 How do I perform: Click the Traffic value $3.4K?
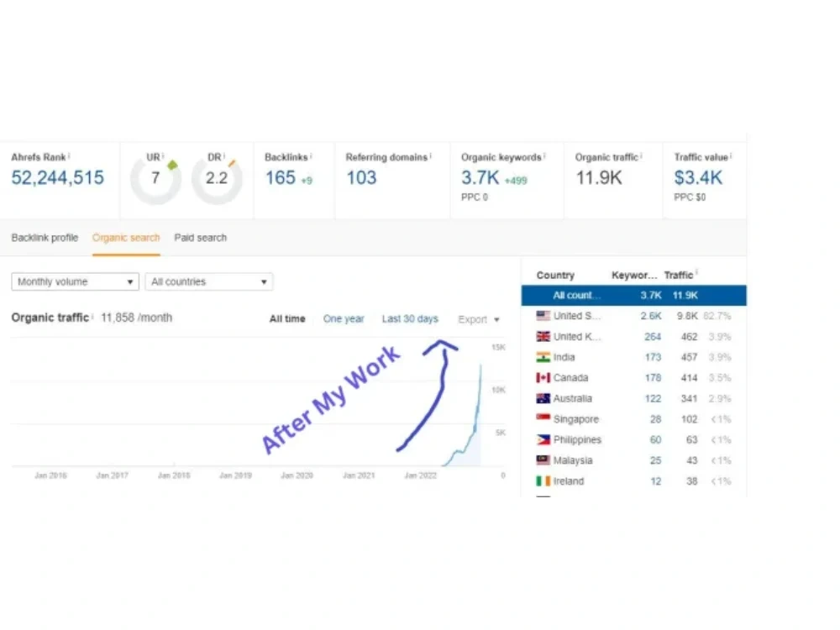[x=698, y=177]
